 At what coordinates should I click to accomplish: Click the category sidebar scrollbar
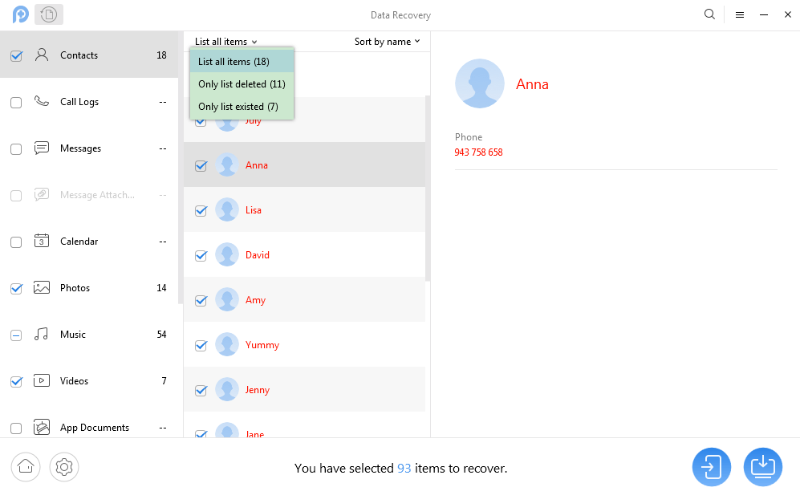[180, 167]
